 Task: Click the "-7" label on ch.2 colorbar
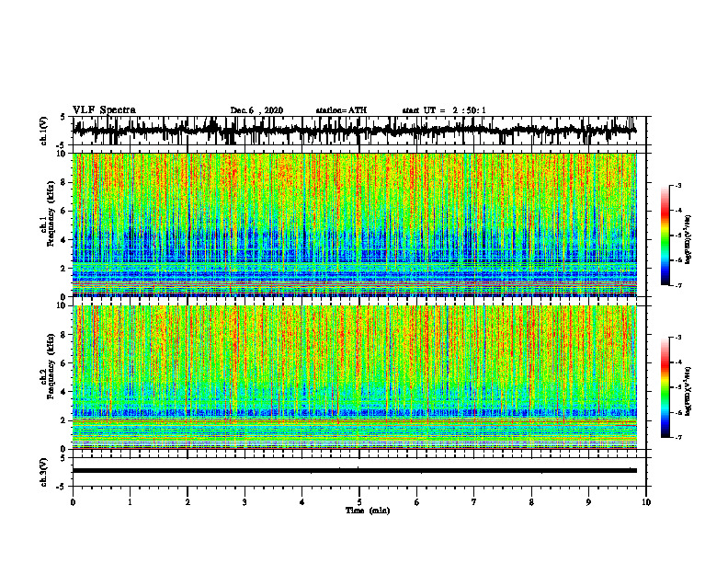pos(678,438)
